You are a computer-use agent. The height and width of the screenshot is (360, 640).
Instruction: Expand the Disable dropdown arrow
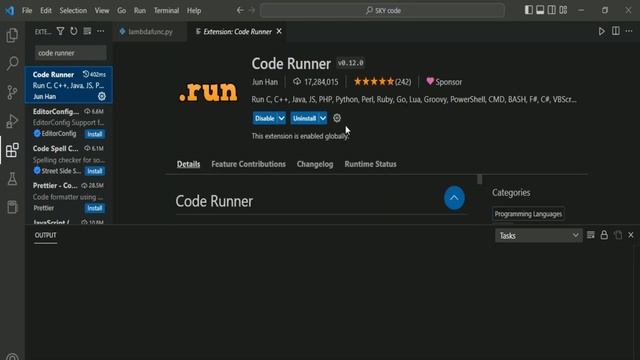pos(282,118)
